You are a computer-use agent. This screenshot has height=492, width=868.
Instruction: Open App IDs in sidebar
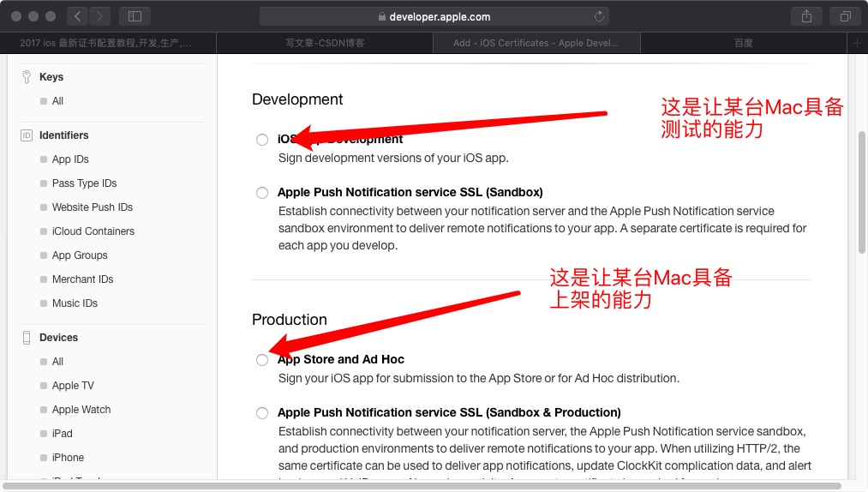(x=70, y=159)
